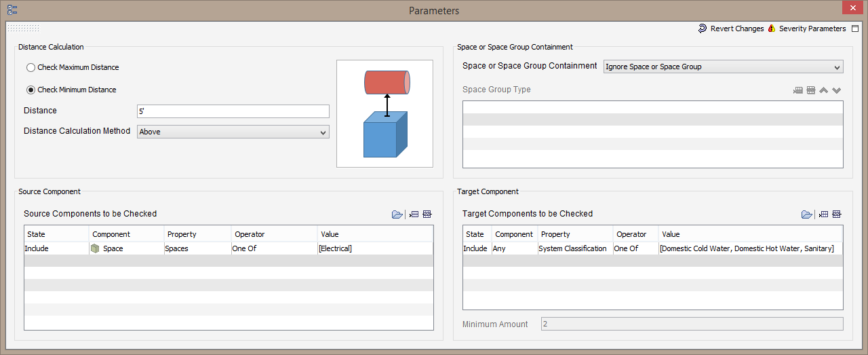Viewport: 868px width, 355px height.
Task: Click the Distance input field
Action: tap(233, 111)
